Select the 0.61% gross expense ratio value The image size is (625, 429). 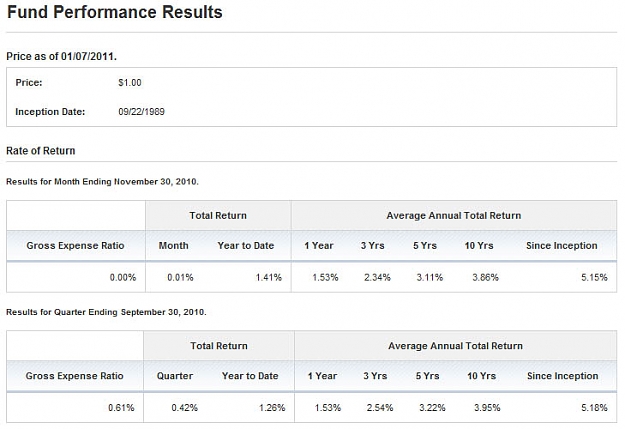click(121, 408)
